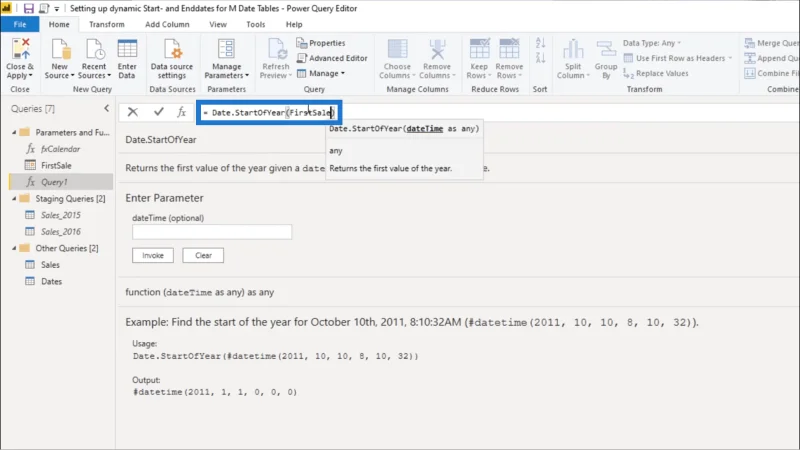Click the save icon in title bar
This screenshot has height=450, width=800.
click(29, 8)
